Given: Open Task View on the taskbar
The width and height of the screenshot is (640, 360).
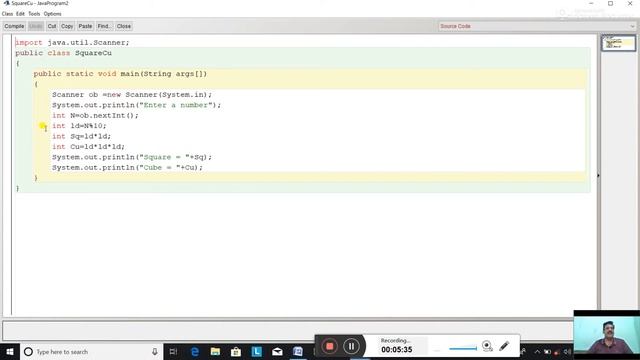Looking at the screenshot, I should [173, 352].
